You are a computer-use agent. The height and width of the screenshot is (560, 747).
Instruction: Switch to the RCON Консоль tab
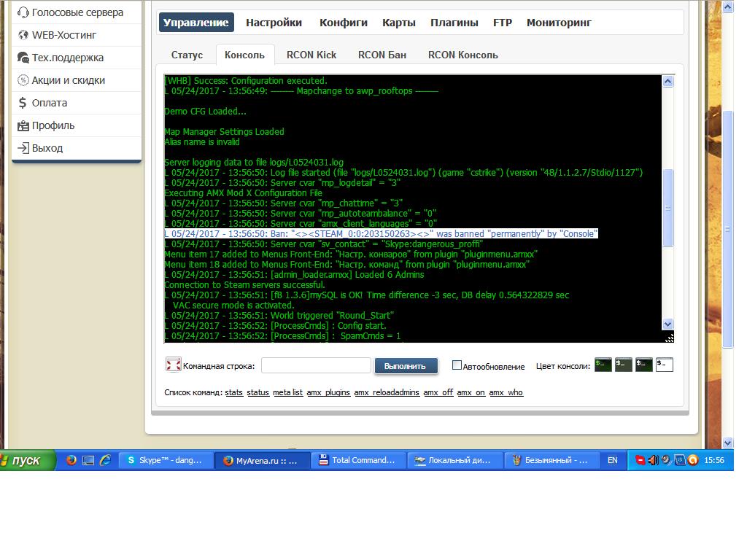(462, 55)
